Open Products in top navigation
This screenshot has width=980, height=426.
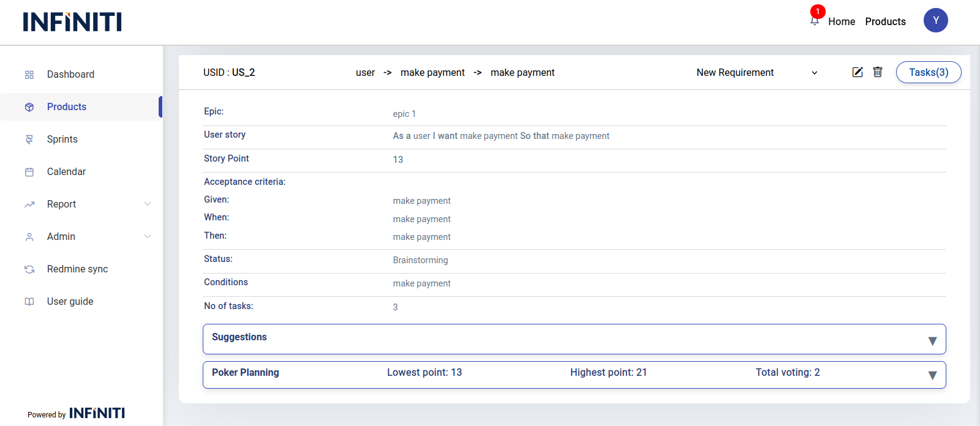[x=885, y=21]
